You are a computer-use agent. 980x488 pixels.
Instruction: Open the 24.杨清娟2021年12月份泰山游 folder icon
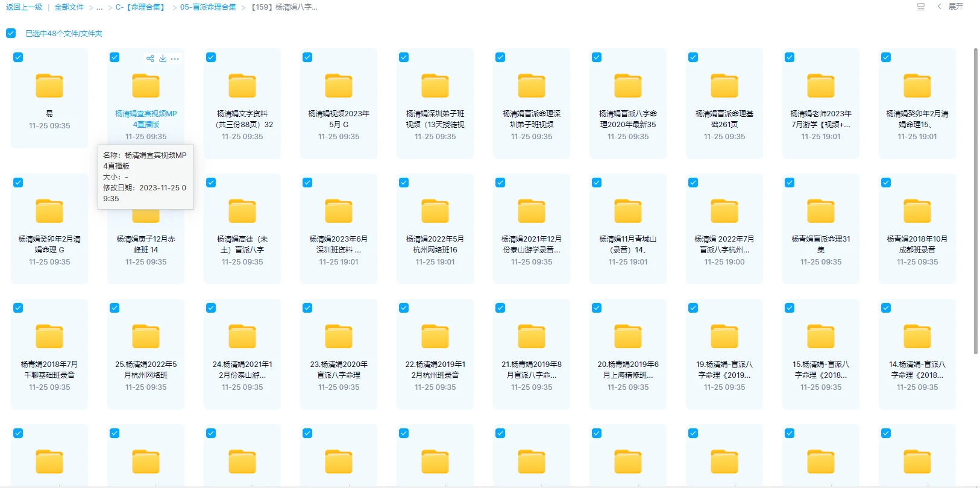242,336
